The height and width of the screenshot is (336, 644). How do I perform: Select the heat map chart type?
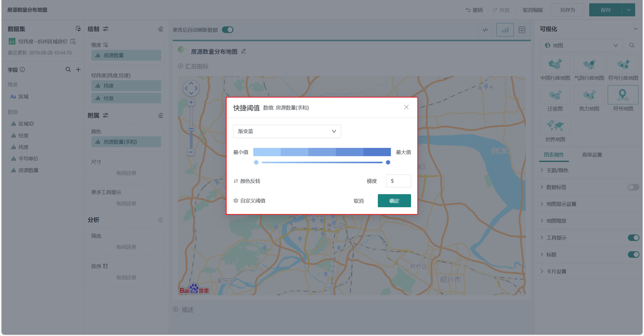click(589, 95)
